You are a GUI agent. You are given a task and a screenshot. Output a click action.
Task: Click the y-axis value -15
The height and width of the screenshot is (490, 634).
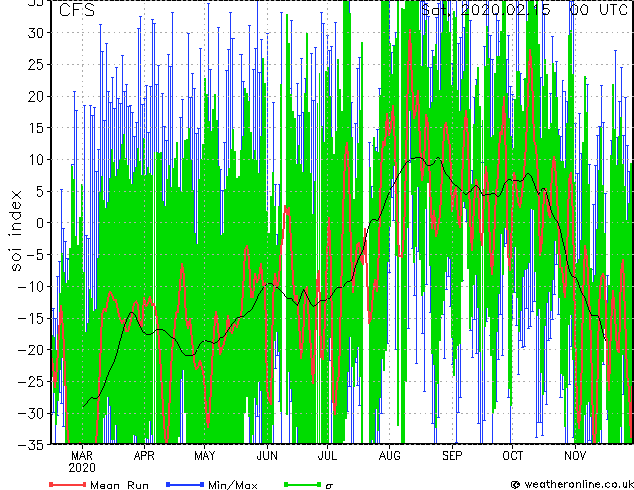click(x=31, y=319)
